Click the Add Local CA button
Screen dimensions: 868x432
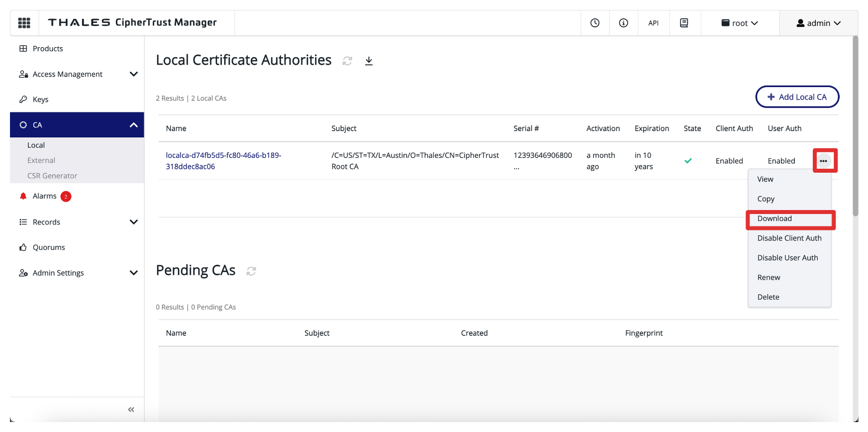[797, 97]
